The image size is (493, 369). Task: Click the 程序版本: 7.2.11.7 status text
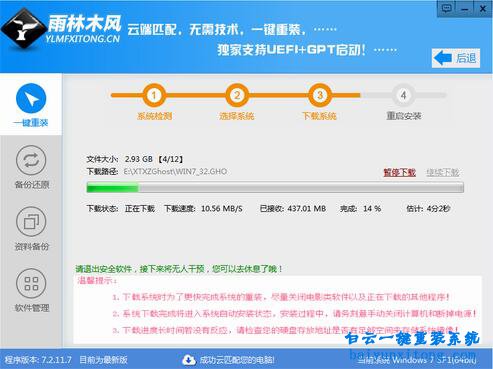(x=38, y=360)
